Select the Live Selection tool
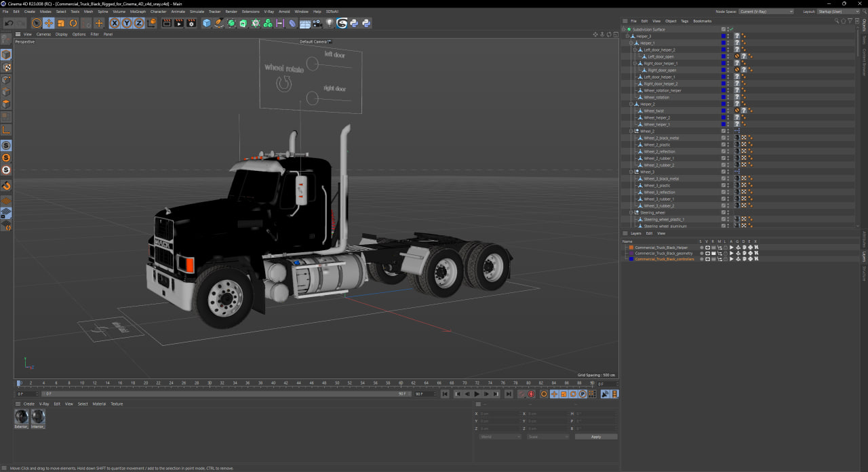The image size is (868, 472). click(x=36, y=23)
